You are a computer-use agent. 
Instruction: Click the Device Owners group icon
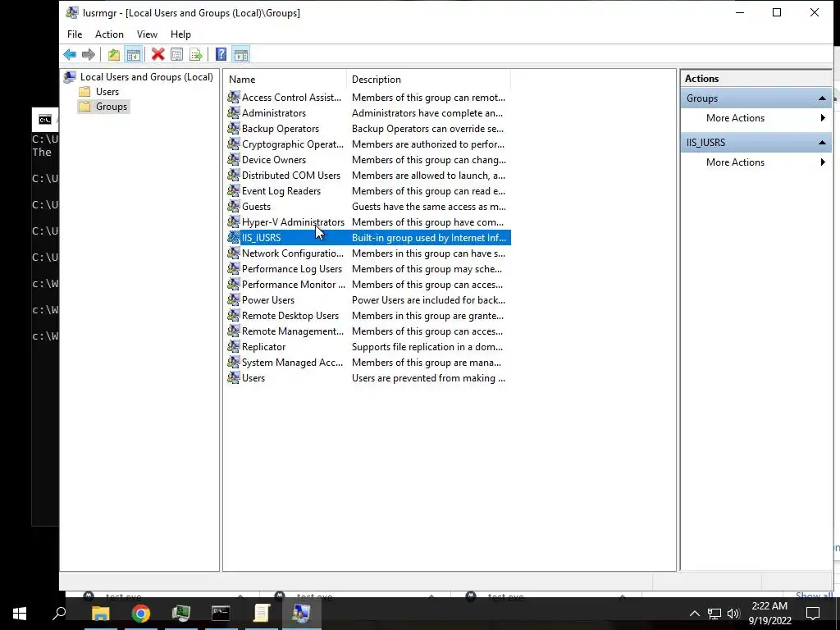click(x=234, y=160)
